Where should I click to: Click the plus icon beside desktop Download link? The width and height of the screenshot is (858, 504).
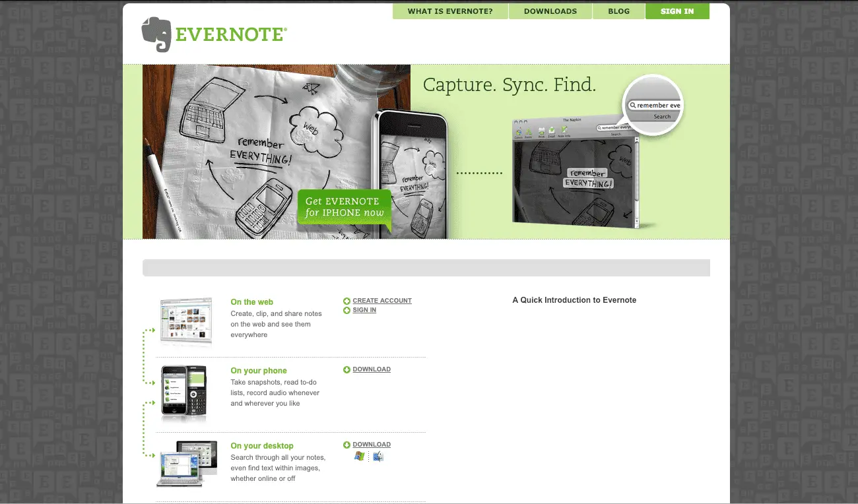pos(346,445)
